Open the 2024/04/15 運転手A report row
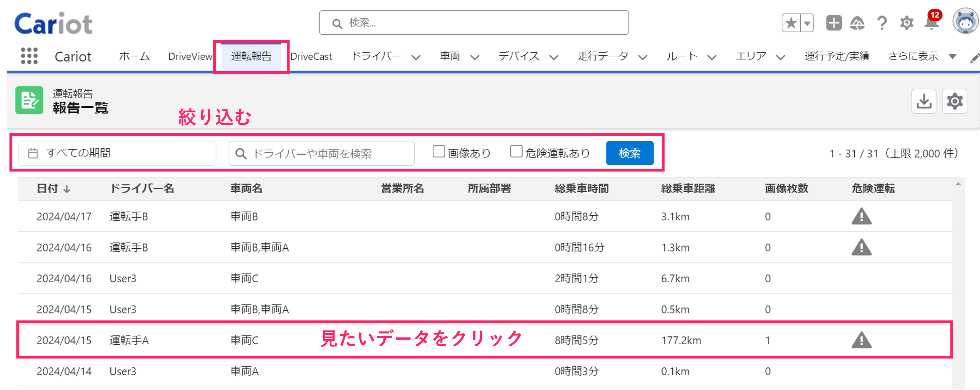The height and width of the screenshot is (390, 980). coord(484,340)
